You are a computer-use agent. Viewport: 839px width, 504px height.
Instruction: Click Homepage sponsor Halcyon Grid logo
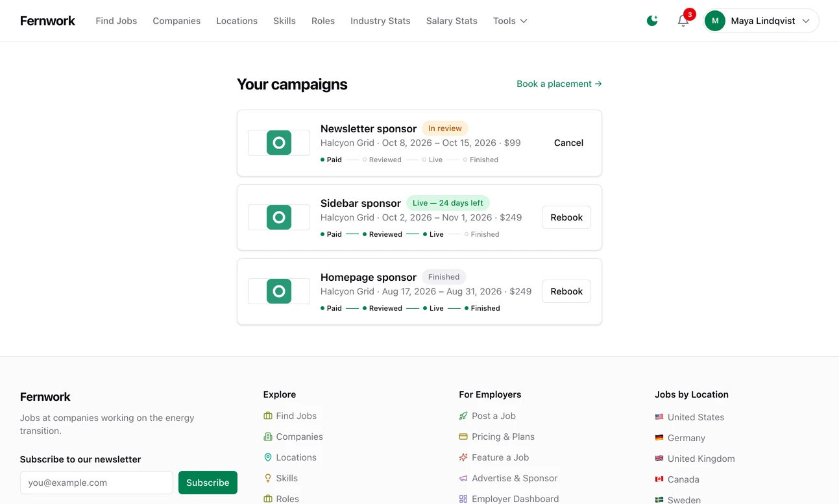point(279,291)
